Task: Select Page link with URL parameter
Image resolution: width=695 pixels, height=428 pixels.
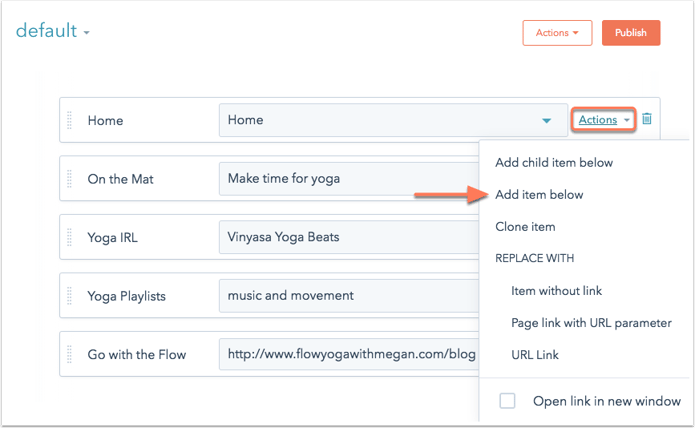Action: [591, 323]
